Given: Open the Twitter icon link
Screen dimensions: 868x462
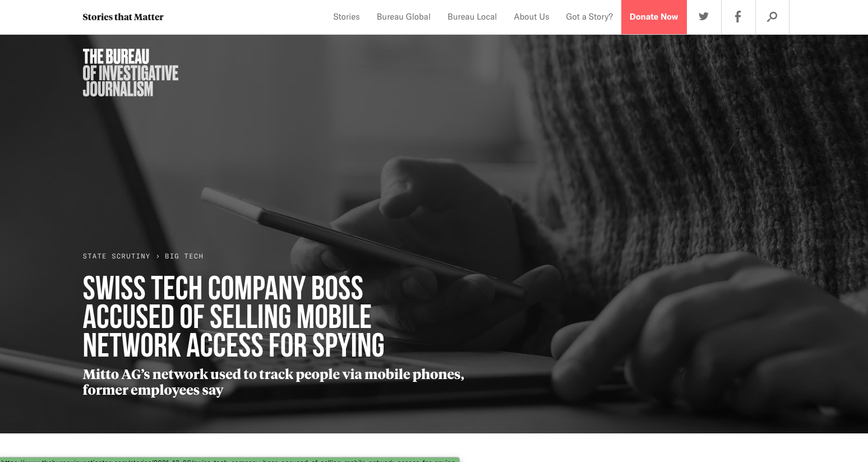Looking at the screenshot, I should click(704, 17).
